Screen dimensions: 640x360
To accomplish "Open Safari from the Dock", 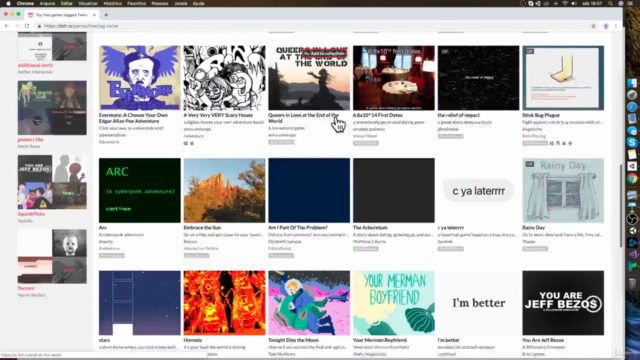I will pos(632,107).
